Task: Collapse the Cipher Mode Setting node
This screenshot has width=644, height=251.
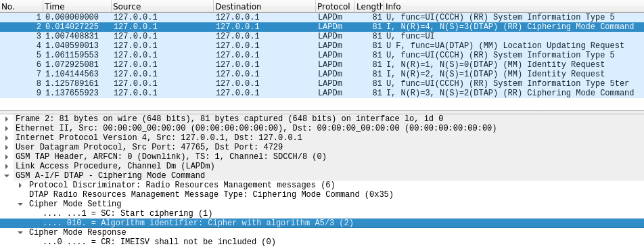Action: (x=20, y=204)
